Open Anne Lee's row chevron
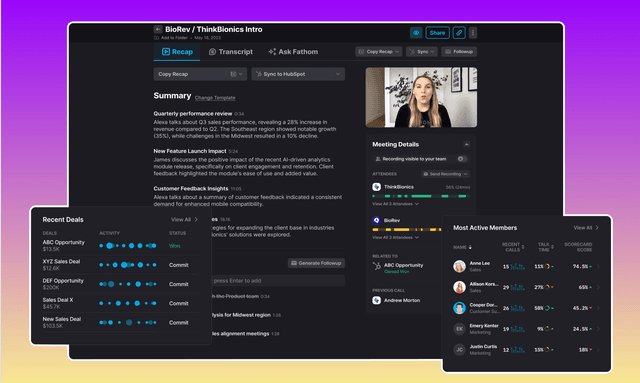The image size is (640, 383). coord(598,267)
